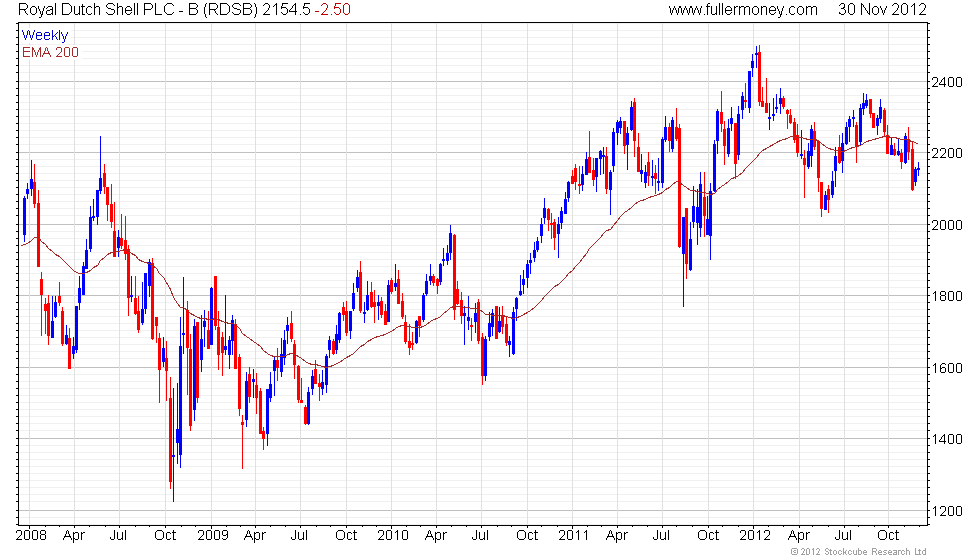Click the 2012 year axis label

point(754,535)
